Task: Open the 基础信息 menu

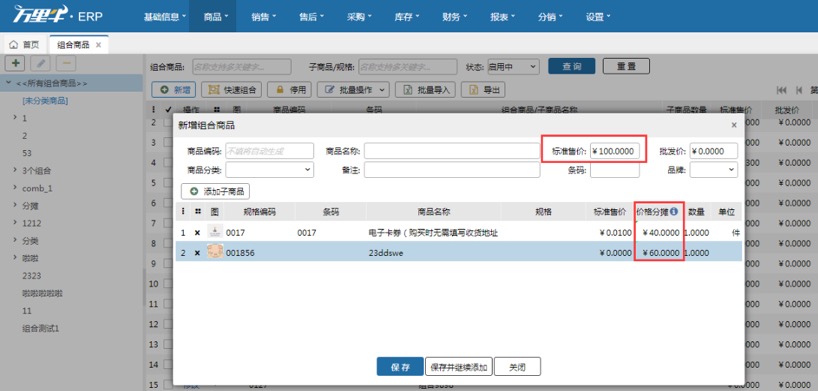Action: pyautogui.click(x=165, y=16)
